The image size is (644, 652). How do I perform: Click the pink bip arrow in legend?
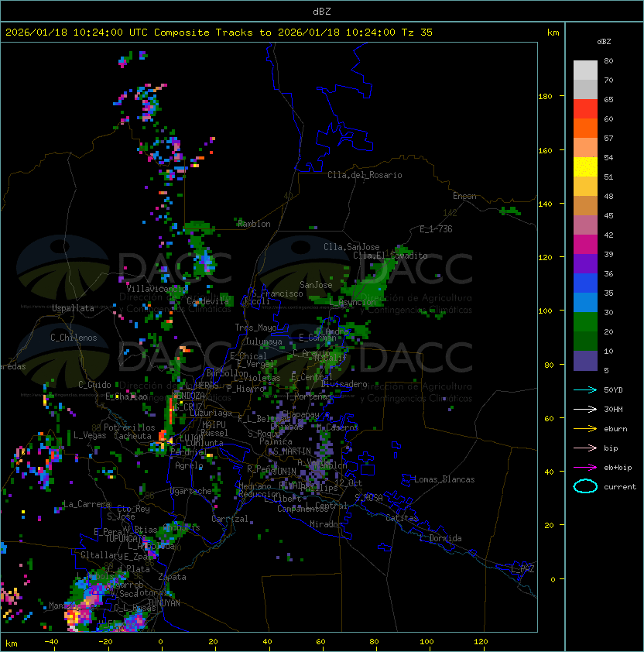click(585, 448)
